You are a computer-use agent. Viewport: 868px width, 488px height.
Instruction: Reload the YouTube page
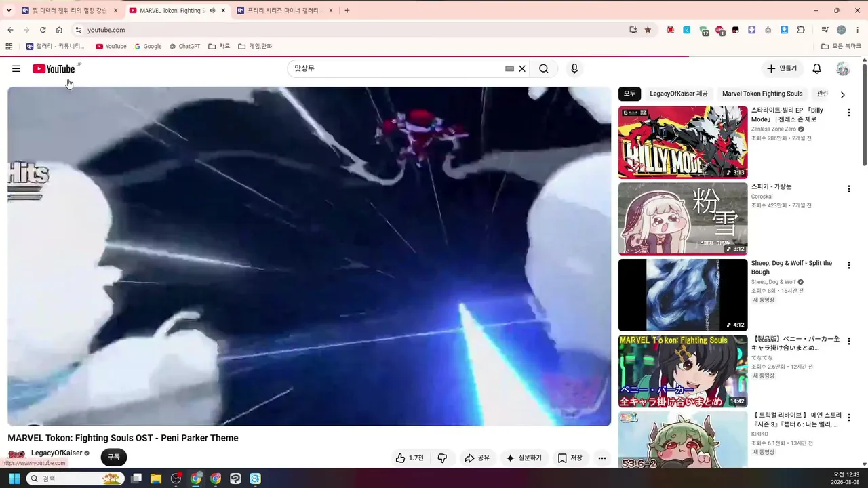(43, 30)
